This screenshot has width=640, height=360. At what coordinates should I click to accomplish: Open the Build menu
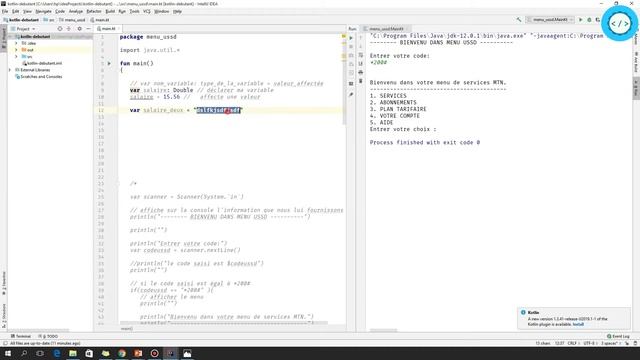pyautogui.click(x=110, y=11)
